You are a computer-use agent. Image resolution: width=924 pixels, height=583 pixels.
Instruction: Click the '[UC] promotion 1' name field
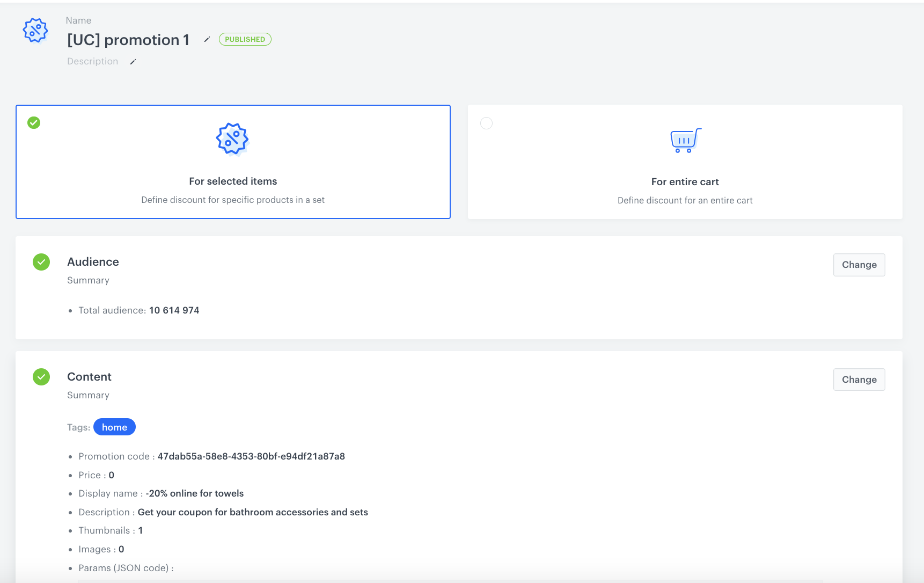[128, 40]
